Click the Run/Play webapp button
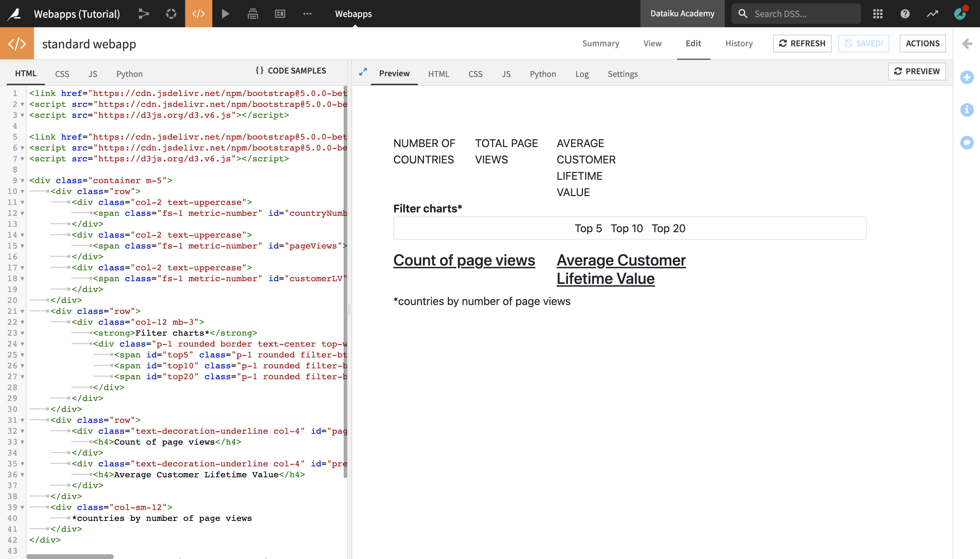This screenshot has width=980, height=559. click(x=226, y=14)
